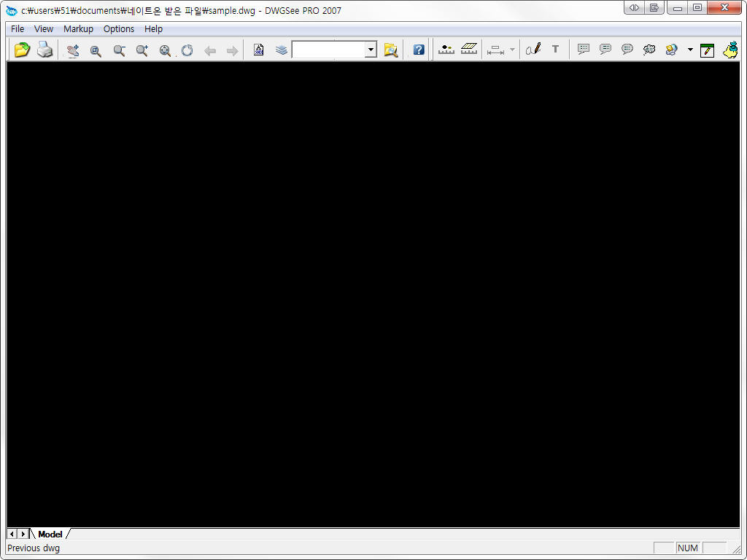747x560 pixels.
Task: Click the pushpin sticky note icon
Action: (x=730, y=50)
